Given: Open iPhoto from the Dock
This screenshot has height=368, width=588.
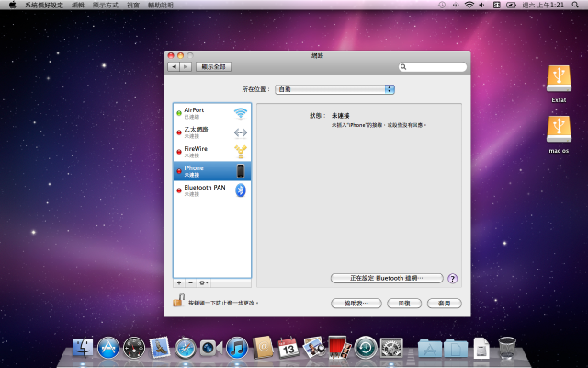Looking at the screenshot, I should (x=314, y=348).
